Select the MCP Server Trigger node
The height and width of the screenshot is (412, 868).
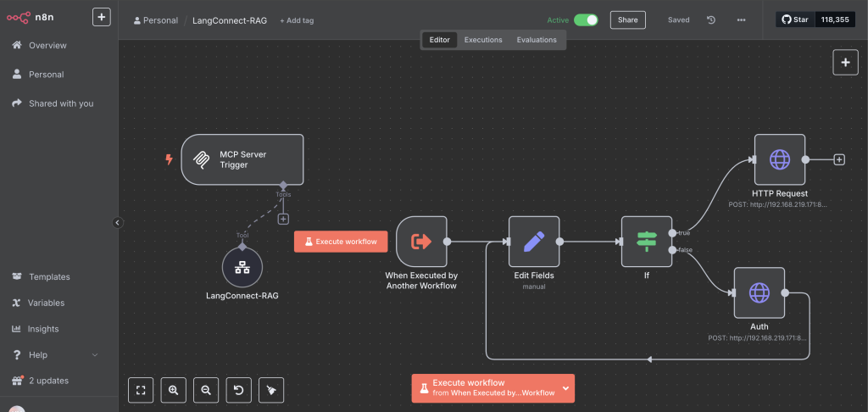tap(242, 159)
